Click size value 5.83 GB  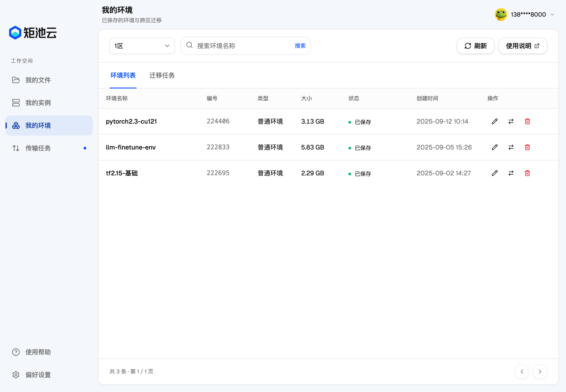[x=313, y=147]
